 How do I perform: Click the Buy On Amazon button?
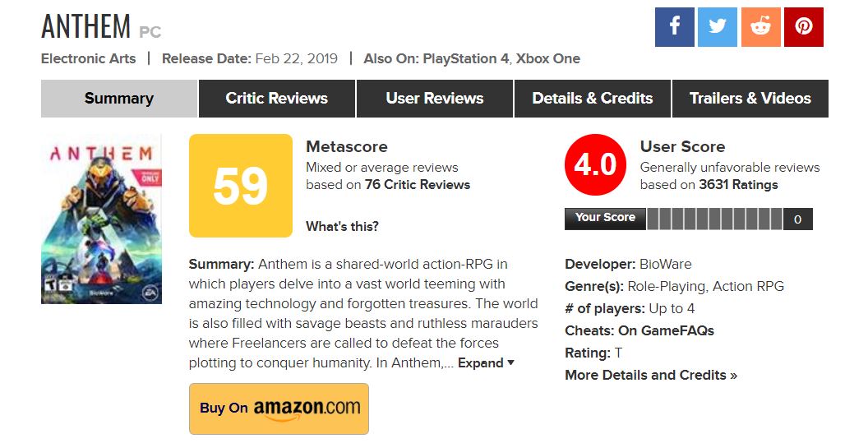pos(279,408)
